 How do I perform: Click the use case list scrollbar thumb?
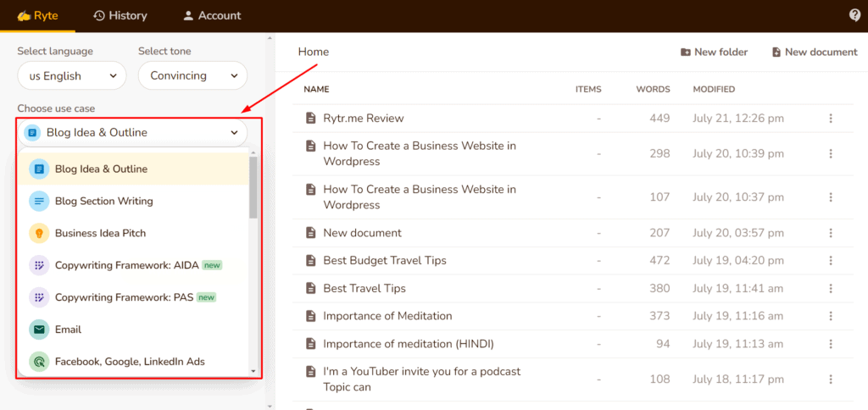[253, 186]
